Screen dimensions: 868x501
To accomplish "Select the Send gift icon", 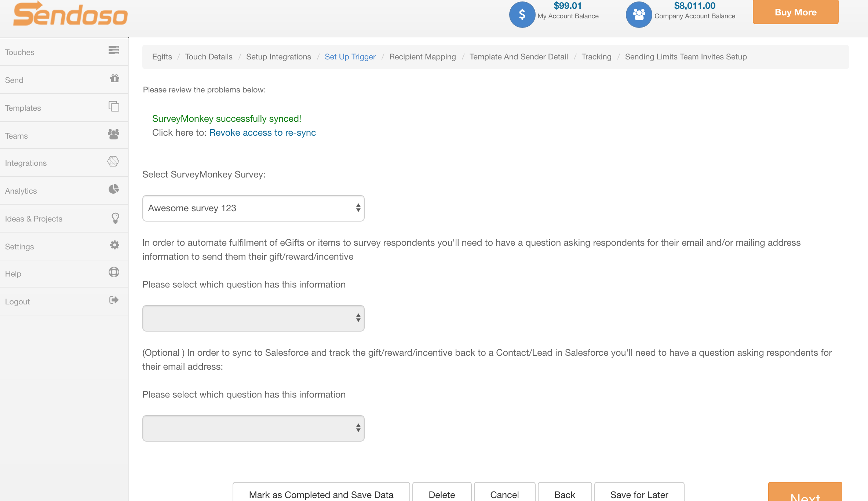I will click(114, 78).
